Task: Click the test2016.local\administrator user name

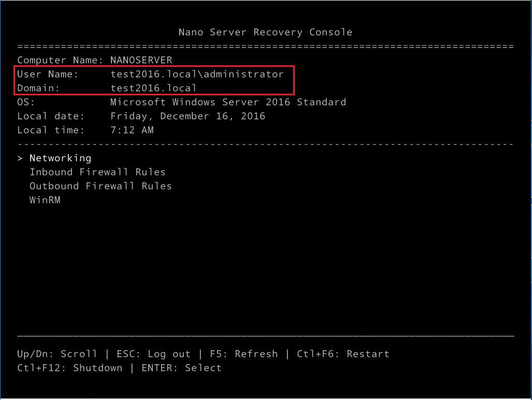Action: point(197,74)
